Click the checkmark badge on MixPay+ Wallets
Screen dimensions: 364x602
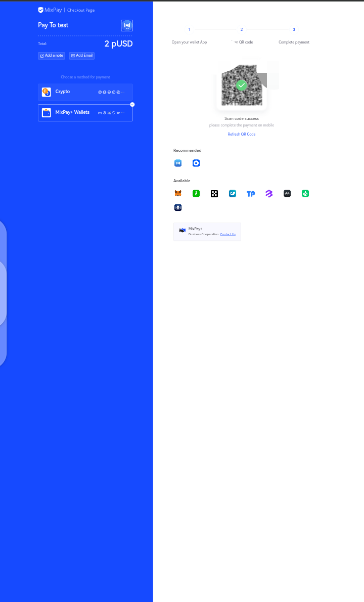click(132, 104)
